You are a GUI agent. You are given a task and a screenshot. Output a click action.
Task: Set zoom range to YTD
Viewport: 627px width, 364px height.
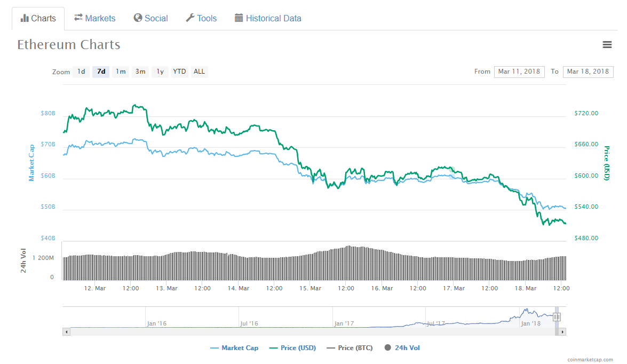coord(179,72)
